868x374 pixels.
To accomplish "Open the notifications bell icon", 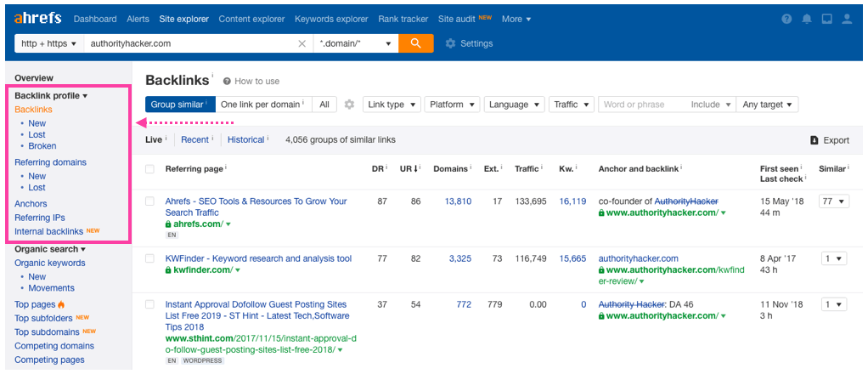I will 807,19.
